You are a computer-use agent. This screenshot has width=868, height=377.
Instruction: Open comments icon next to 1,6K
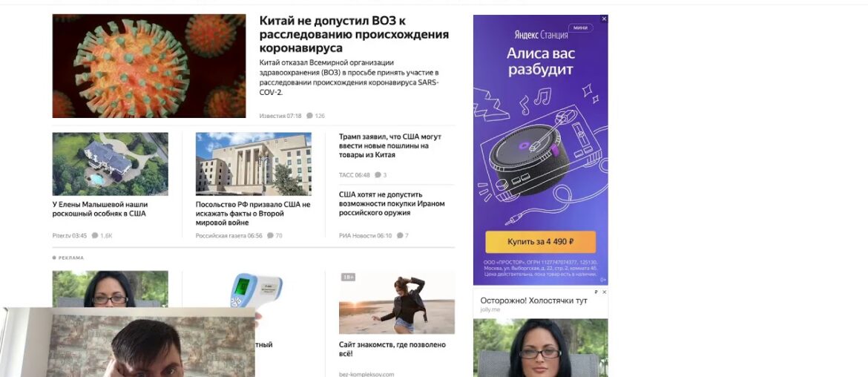pos(95,235)
